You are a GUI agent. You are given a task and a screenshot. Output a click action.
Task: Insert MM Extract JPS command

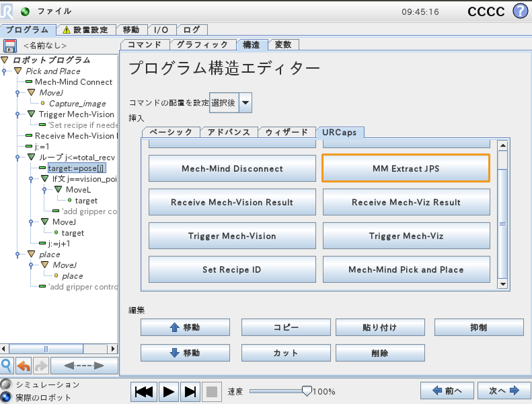click(406, 168)
